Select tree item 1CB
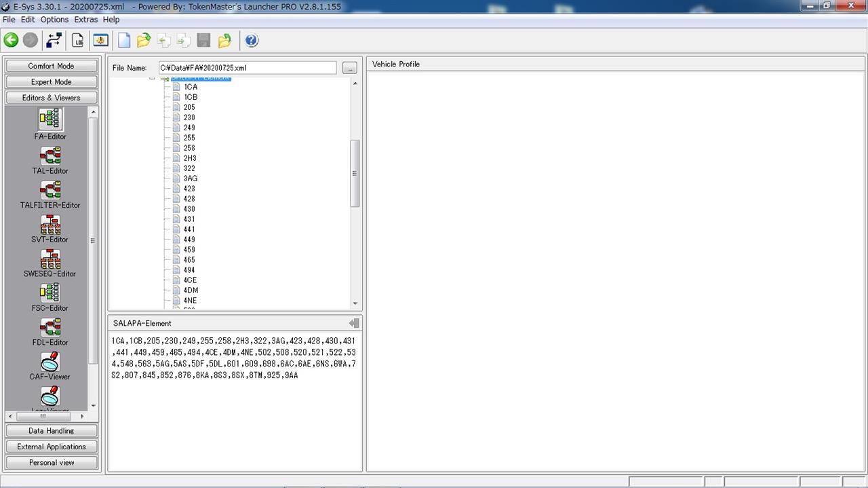 coord(191,97)
